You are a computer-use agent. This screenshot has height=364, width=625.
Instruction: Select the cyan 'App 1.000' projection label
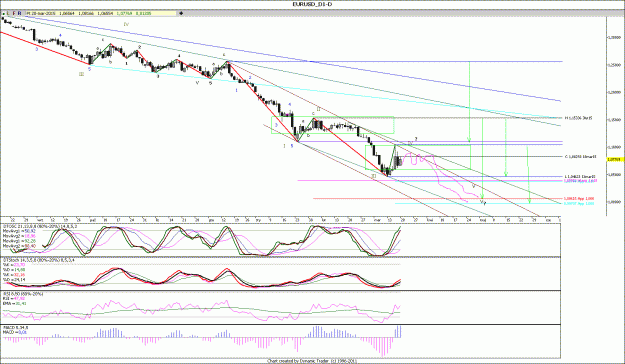(x=579, y=203)
